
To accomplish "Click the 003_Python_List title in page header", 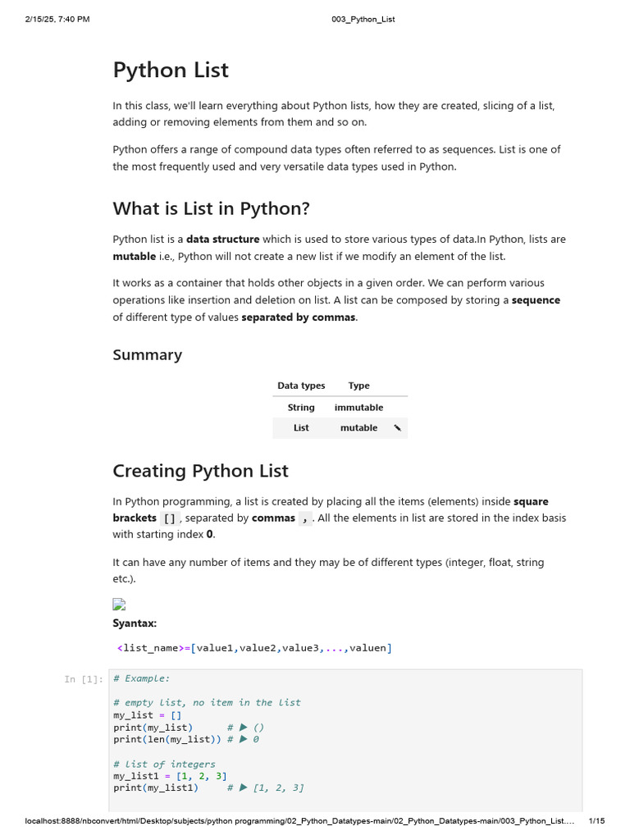I will pos(363,20).
